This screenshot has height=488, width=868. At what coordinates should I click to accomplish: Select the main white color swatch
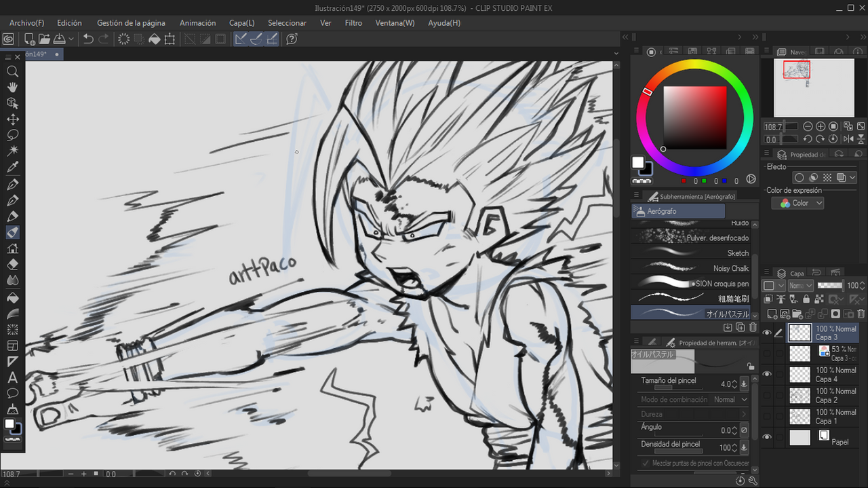(x=637, y=162)
